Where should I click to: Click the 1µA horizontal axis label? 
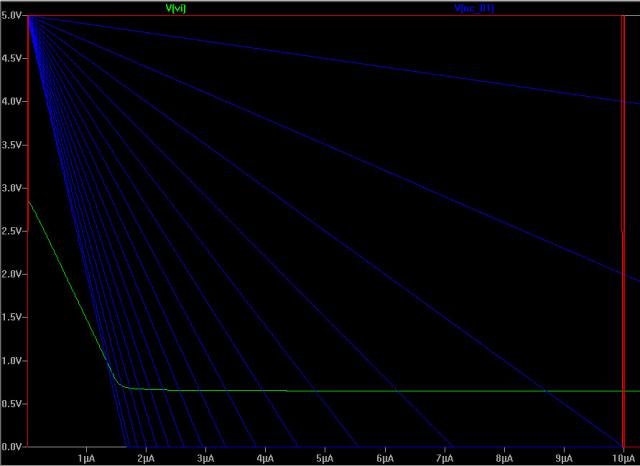point(86,456)
